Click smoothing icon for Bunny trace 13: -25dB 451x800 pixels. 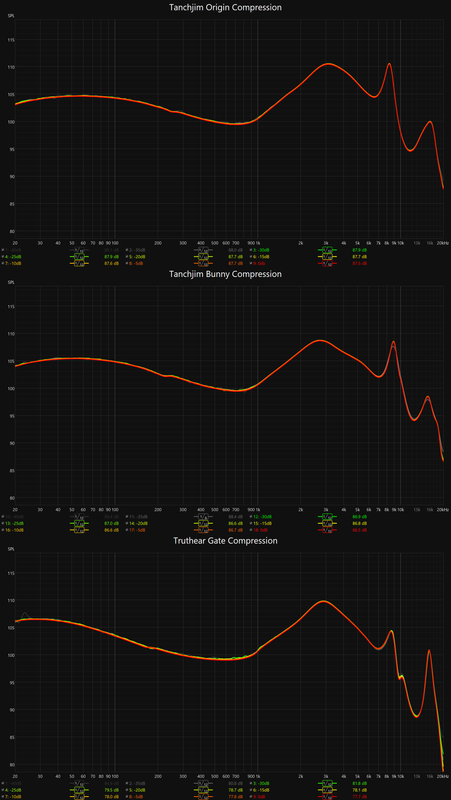click(79, 523)
